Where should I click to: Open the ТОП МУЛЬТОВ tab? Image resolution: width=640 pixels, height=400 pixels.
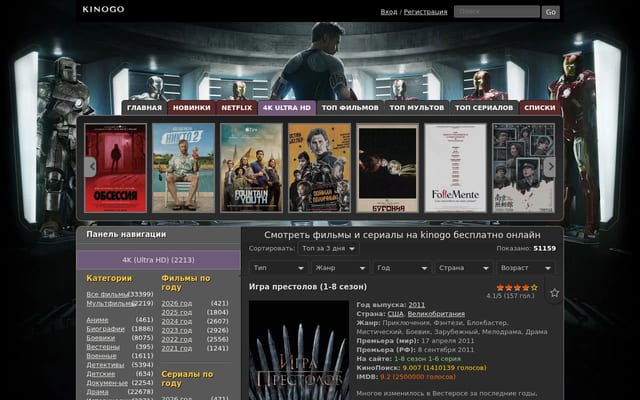tap(417, 108)
